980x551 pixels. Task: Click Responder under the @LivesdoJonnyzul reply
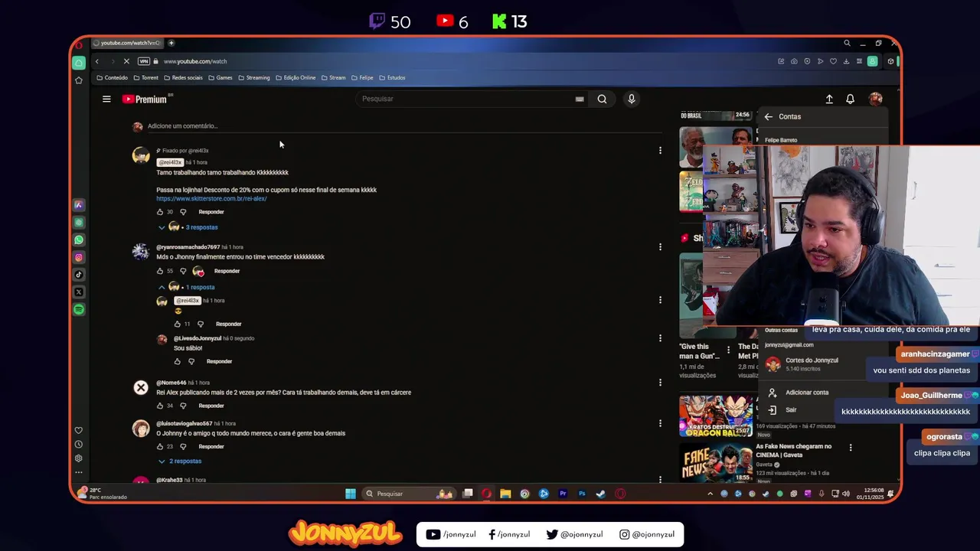[x=219, y=361]
